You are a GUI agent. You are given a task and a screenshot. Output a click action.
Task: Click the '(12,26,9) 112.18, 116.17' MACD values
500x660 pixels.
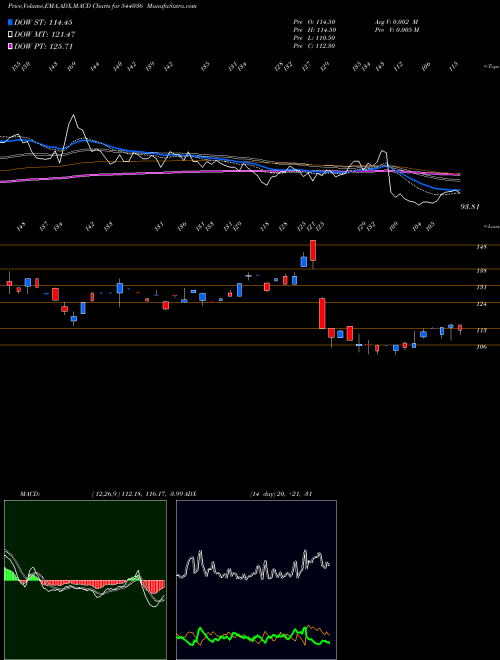tap(128, 494)
